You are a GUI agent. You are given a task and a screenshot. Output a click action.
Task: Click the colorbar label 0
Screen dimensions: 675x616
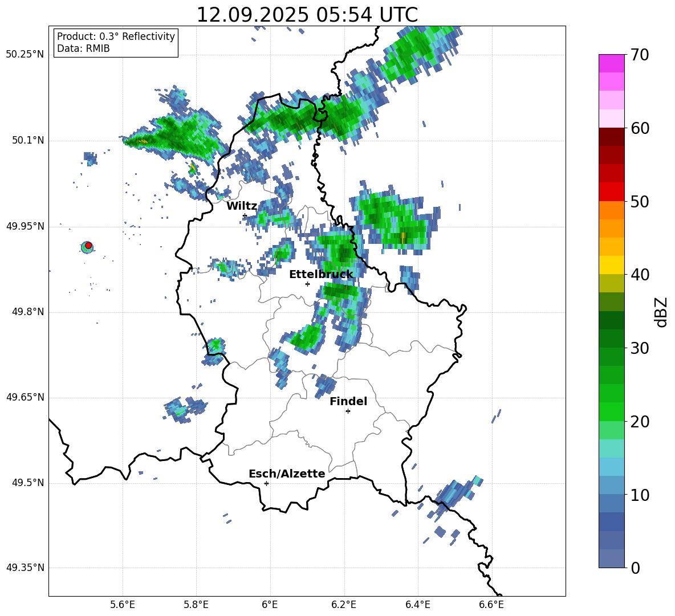[x=635, y=568]
